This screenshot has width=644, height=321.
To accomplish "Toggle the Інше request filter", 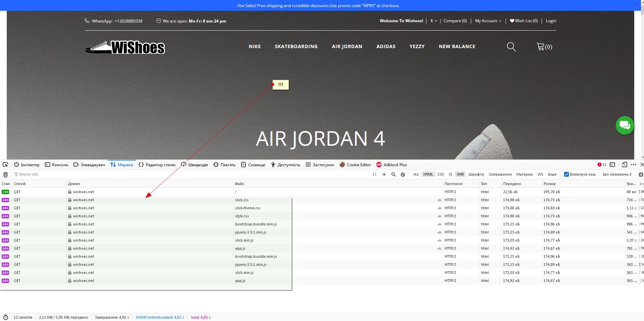I will (552, 174).
